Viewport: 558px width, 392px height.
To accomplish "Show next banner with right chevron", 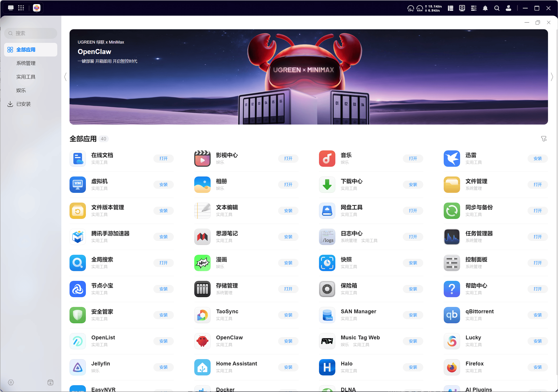I will tap(552, 77).
